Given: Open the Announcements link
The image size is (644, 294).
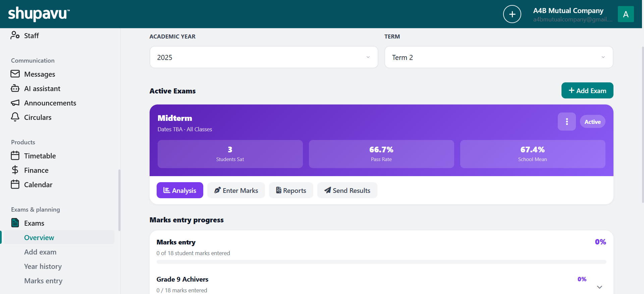Looking at the screenshot, I should pos(50,103).
